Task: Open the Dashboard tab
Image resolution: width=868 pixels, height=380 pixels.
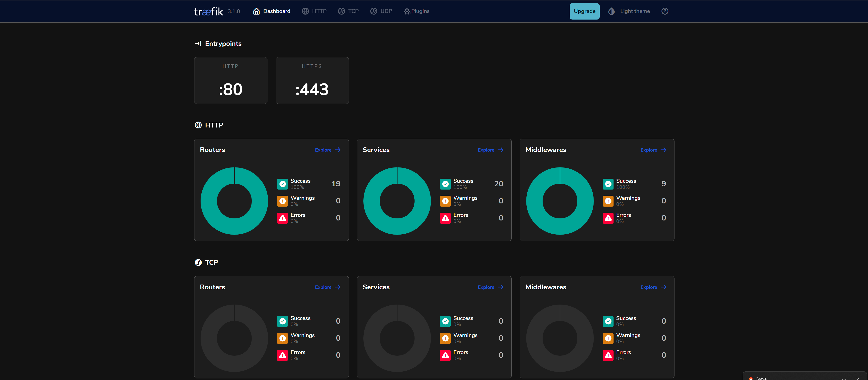Action: tap(272, 11)
